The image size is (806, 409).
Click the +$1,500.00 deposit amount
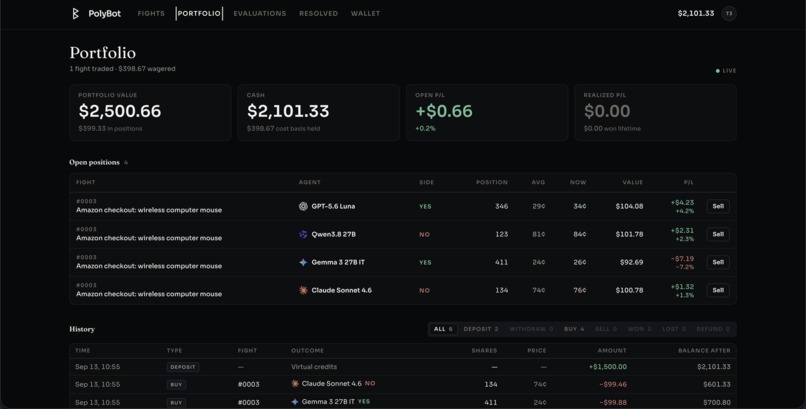(x=608, y=367)
